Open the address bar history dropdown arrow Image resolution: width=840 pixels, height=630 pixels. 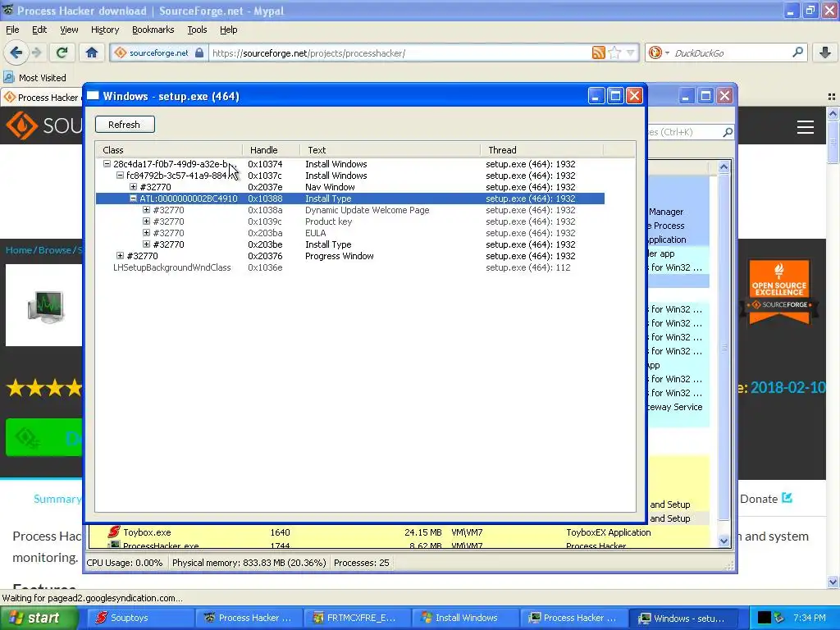631,52
